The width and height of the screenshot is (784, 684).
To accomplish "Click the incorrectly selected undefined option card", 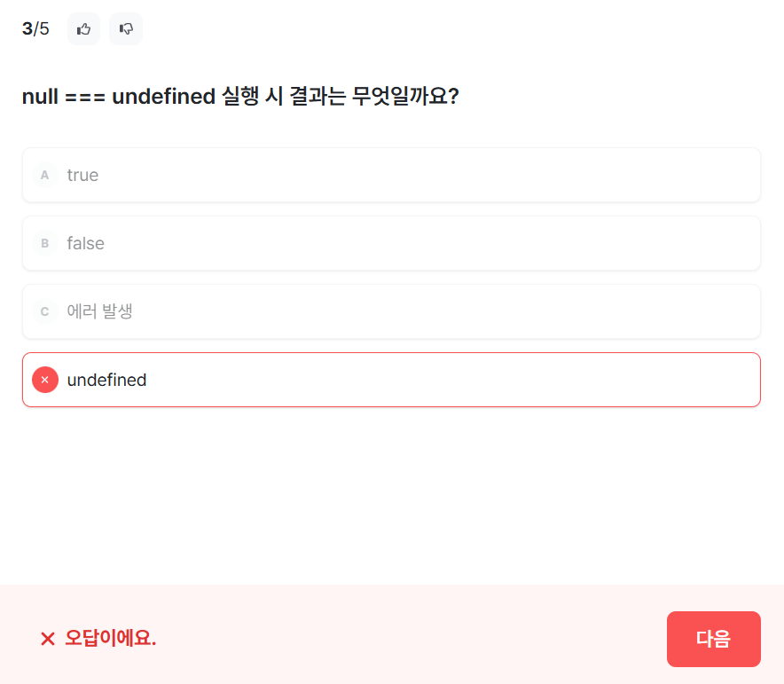I will pyautogui.click(x=391, y=380).
